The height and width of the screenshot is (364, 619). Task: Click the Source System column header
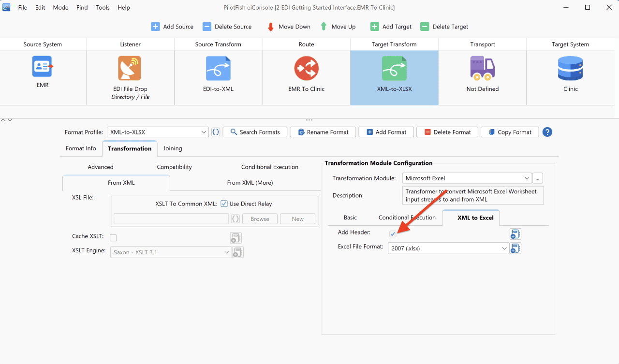click(x=43, y=44)
